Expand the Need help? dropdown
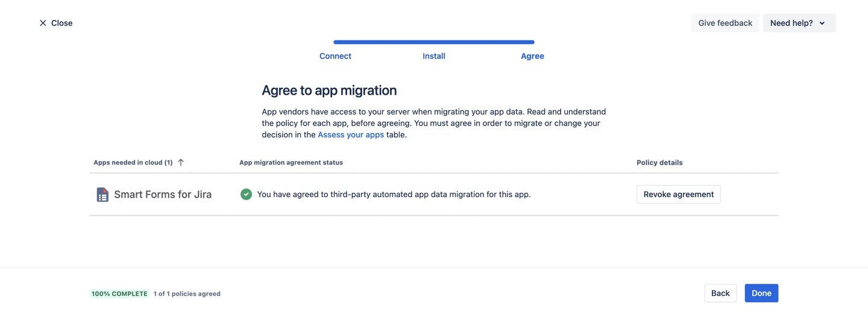Viewport: 868px width, 317px height. [799, 23]
